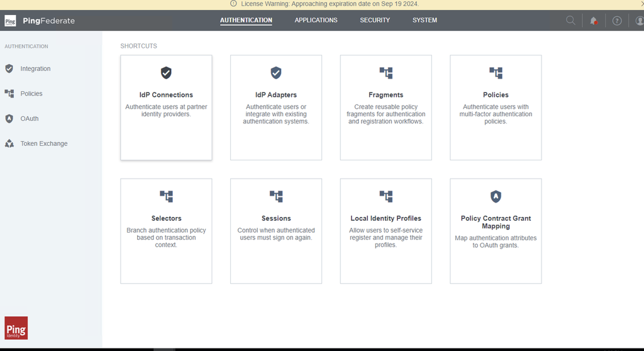The height and width of the screenshot is (351, 644).
Task: Click the Selectors card tree icon
Action: [x=166, y=196]
